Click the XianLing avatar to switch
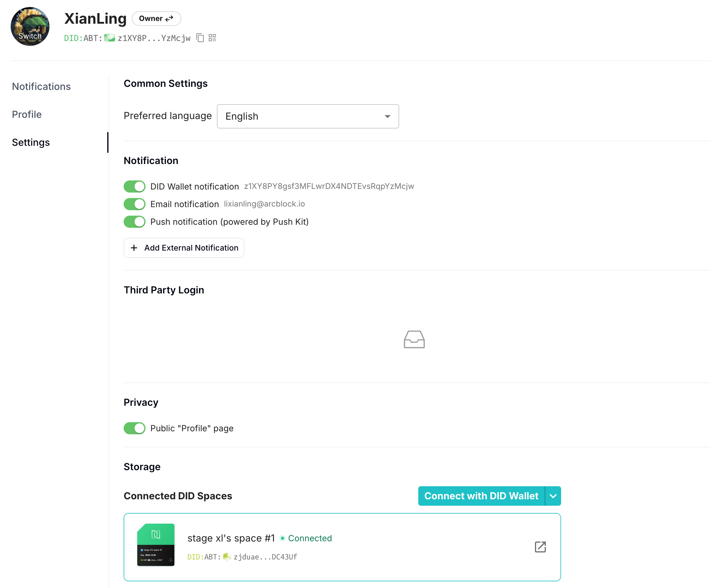The image size is (726, 588). pyautogui.click(x=30, y=26)
